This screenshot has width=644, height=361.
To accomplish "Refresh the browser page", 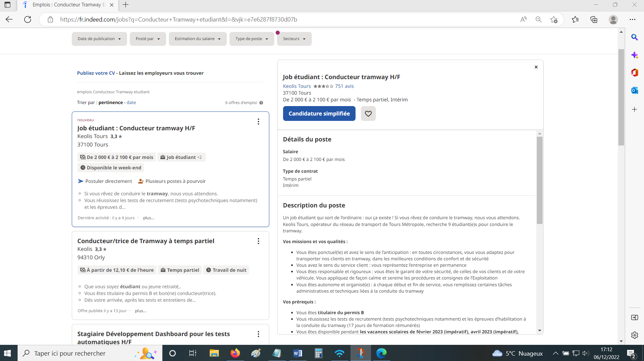I will tap(28, 20).
